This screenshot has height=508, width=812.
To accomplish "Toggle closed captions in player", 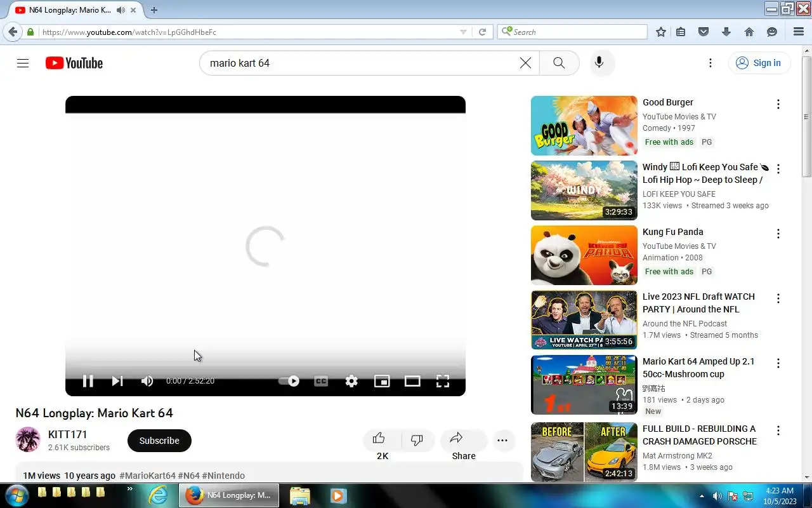I will pyautogui.click(x=321, y=381).
